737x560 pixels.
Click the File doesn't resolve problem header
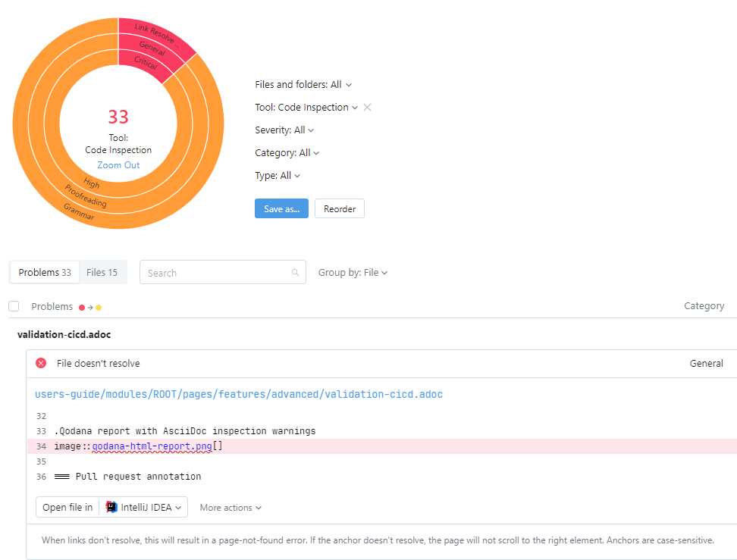[x=381, y=364]
